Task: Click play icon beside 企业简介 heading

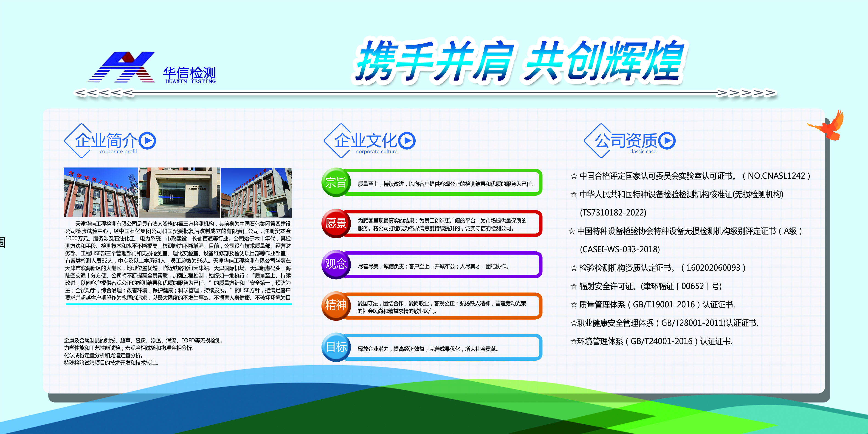Action: click(x=148, y=141)
